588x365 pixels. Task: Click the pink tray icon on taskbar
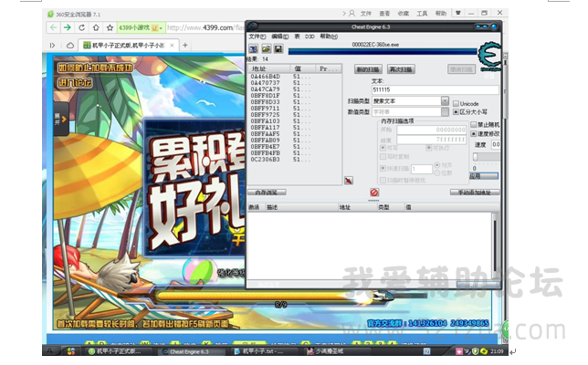click(x=459, y=351)
